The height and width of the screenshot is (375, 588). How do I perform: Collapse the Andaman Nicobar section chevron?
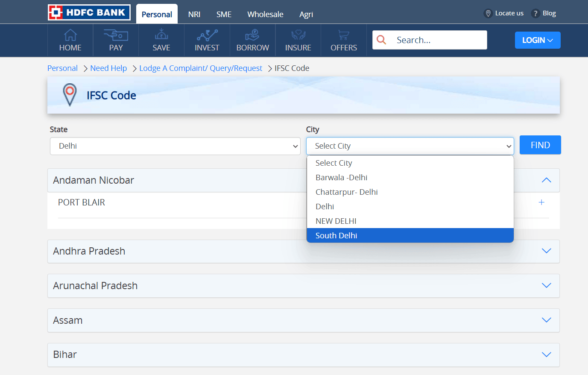[x=546, y=180]
